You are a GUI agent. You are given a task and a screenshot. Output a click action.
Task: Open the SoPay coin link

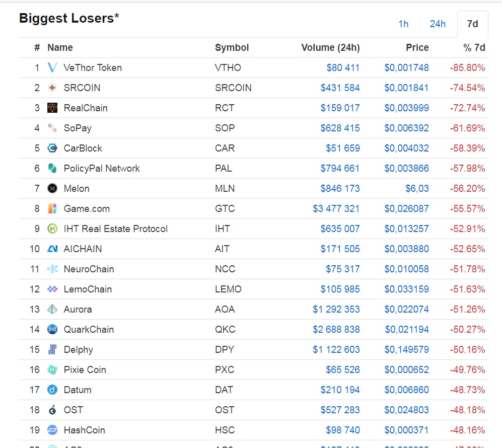(78, 128)
